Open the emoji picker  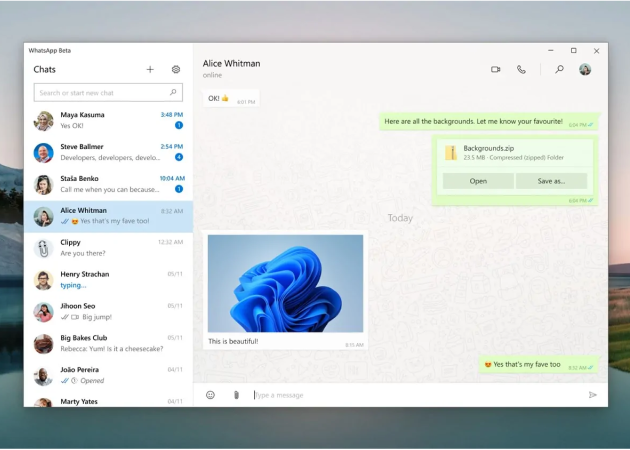tap(210, 395)
